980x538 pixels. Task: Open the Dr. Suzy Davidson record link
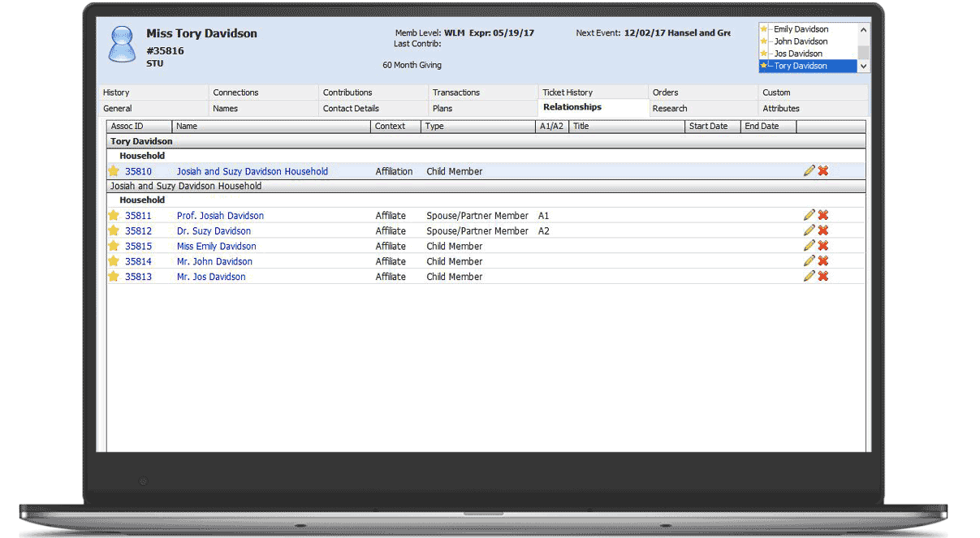click(x=214, y=231)
